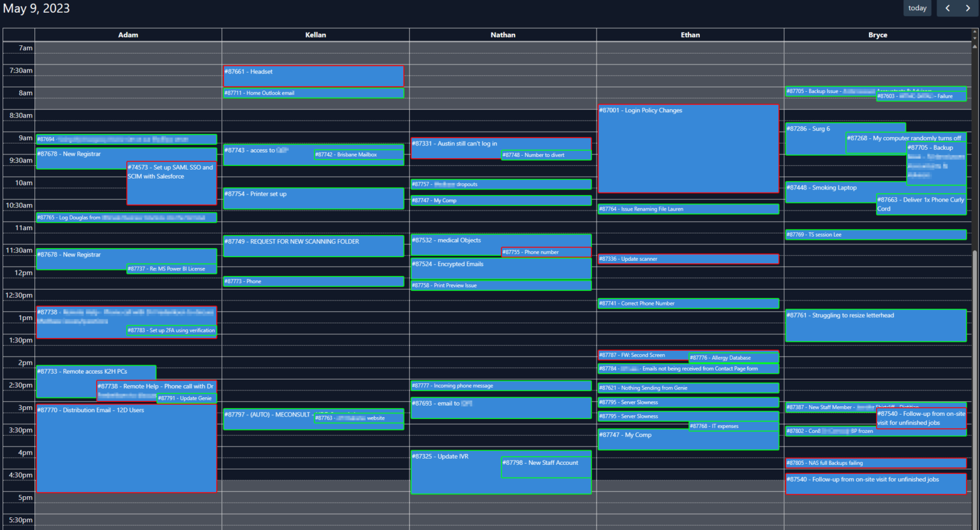Click the today button
Viewport: 980px width, 530px height.
(917, 8)
